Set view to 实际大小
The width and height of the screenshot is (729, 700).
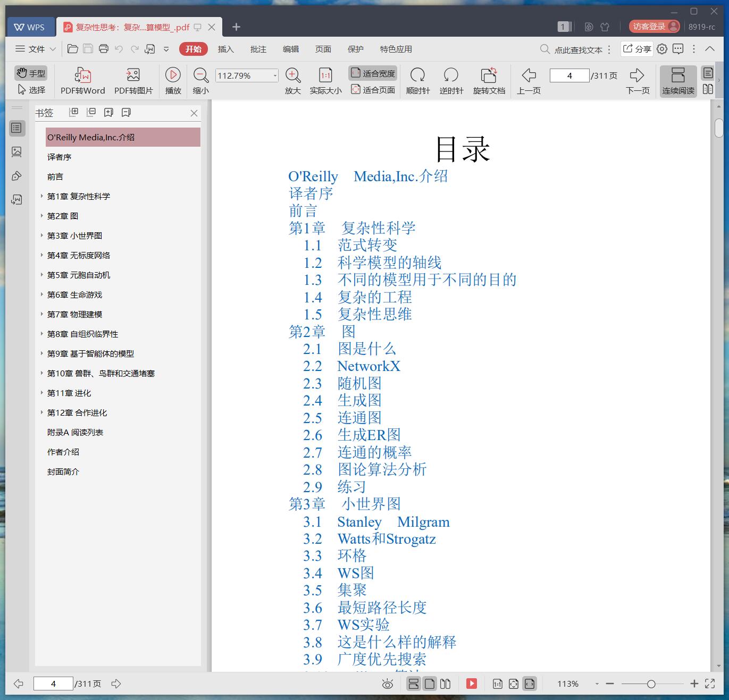point(325,81)
